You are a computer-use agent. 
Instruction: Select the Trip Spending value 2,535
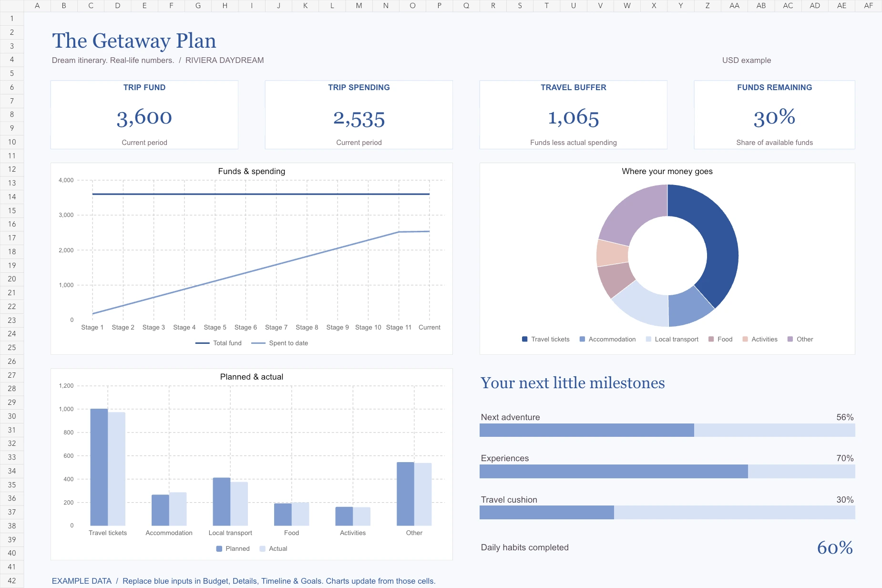coord(359,119)
